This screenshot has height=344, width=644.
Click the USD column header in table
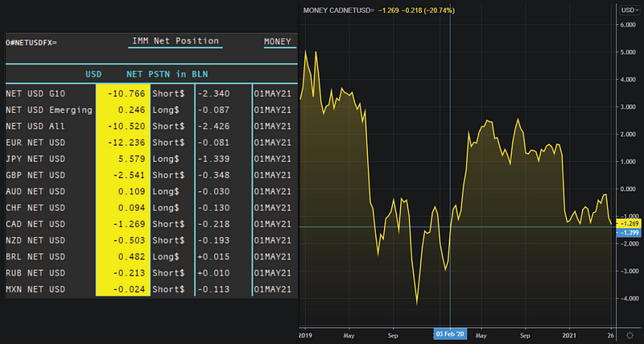click(x=93, y=74)
